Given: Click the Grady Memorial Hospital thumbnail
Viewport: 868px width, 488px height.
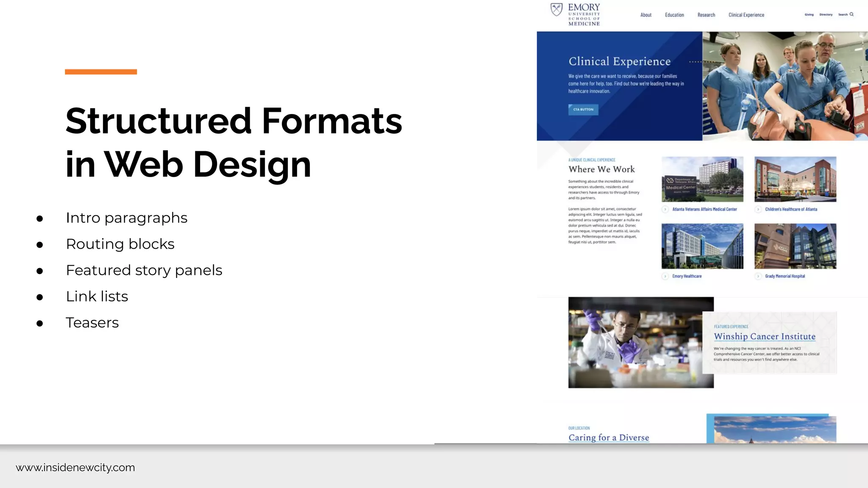Looking at the screenshot, I should click(x=795, y=246).
